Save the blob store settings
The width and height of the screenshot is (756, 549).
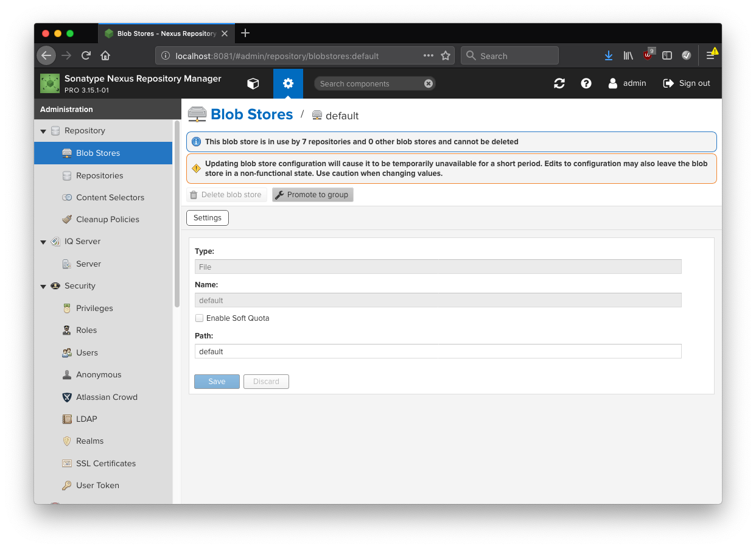[x=217, y=382]
